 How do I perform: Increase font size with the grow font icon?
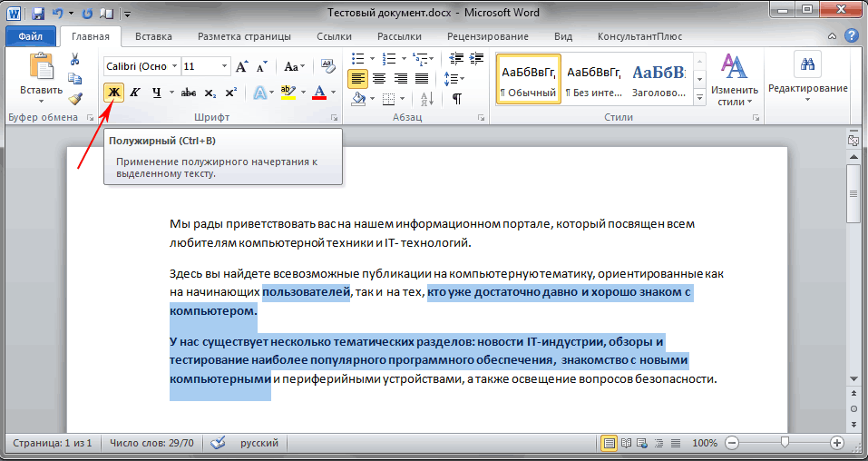tap(242, 66)
